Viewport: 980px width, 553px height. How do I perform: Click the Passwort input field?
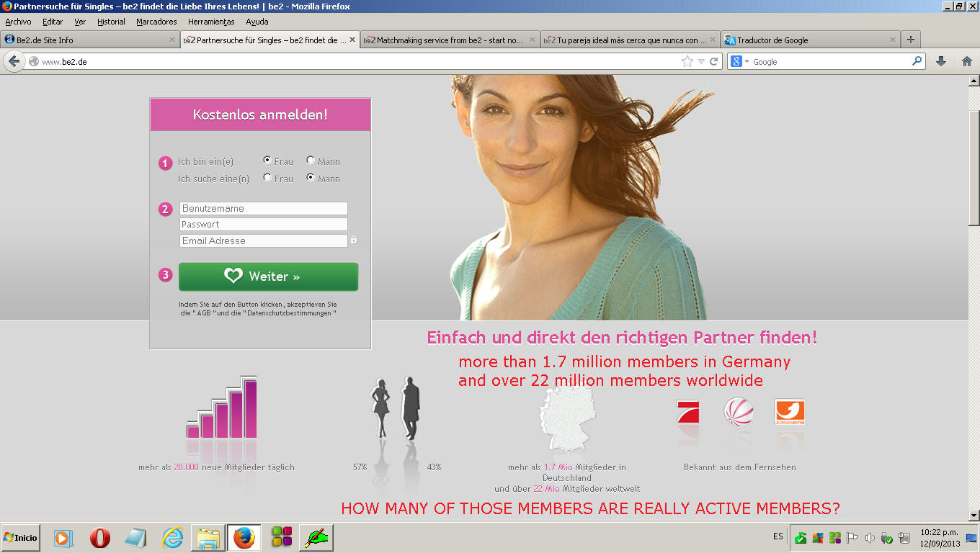[264, 224]
